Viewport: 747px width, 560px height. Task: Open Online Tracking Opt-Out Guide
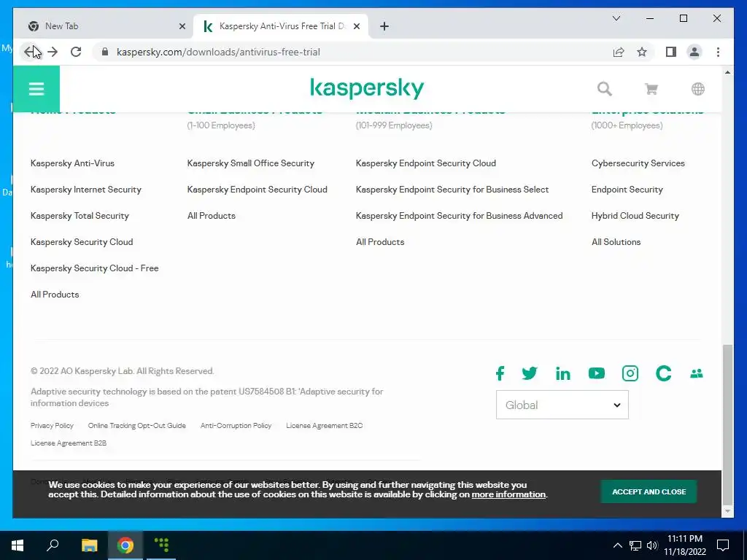click(x=136, y=426)
